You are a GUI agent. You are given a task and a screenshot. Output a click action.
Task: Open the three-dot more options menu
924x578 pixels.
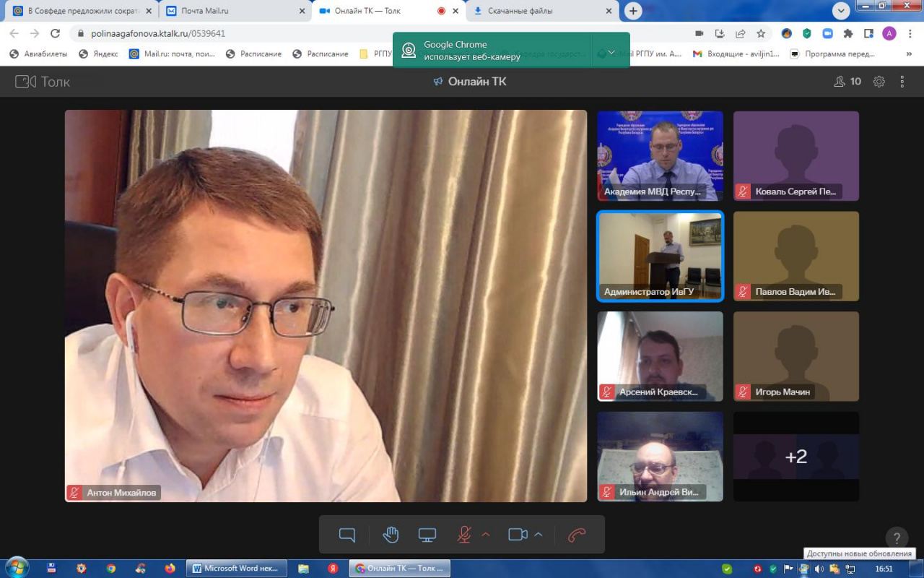pos(902,82)
